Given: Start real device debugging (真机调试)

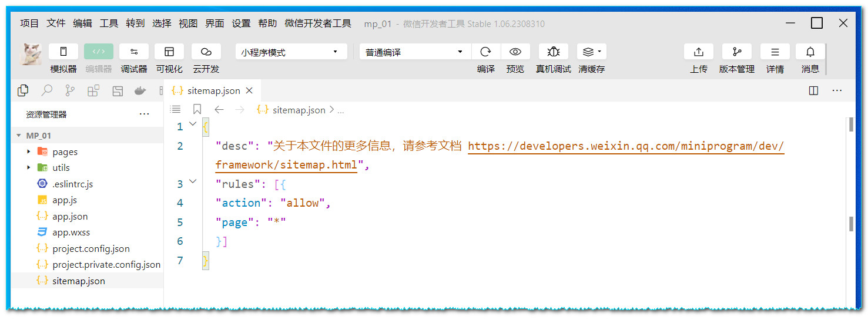Looking at the screenshot, I should click(553, 52).
